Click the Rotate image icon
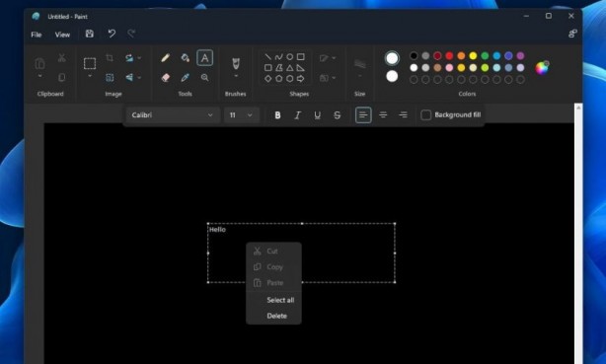This screenshot has height=364, width=606. click(129, 58)
